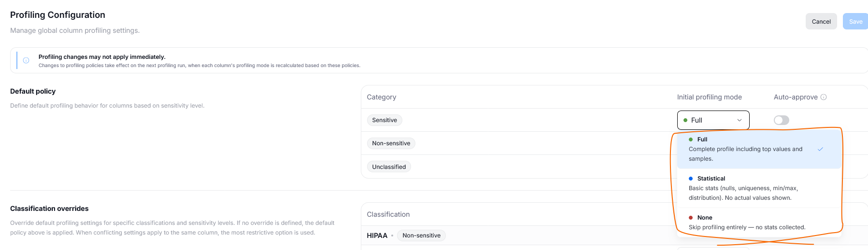Click the Sensitive category tag

click(384, 120)
